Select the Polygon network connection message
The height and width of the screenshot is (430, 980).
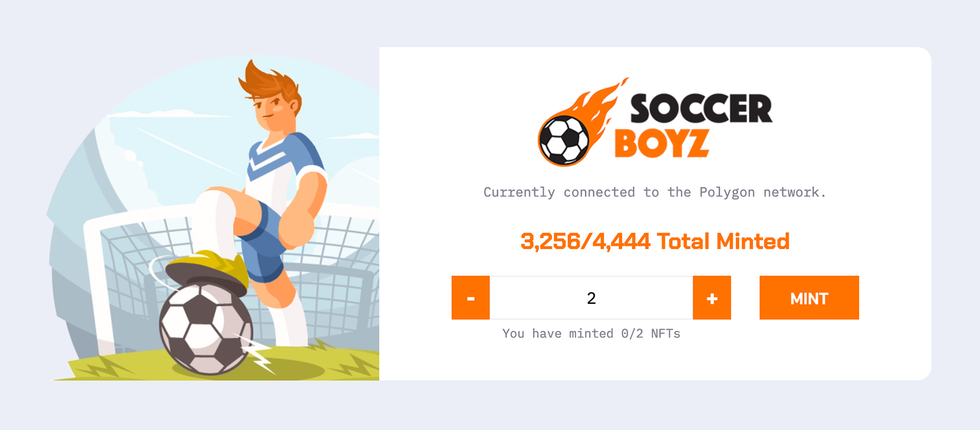click(x=654, y=192)
